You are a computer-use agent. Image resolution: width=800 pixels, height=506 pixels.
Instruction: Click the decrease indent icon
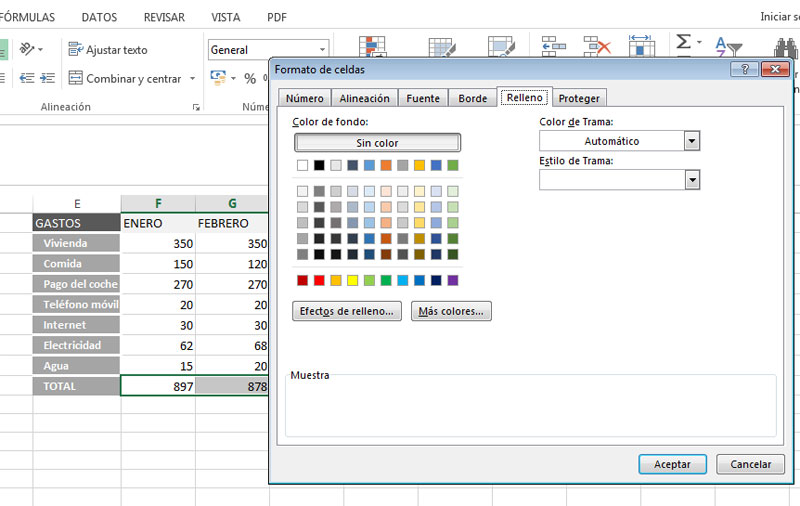(27, 78)
